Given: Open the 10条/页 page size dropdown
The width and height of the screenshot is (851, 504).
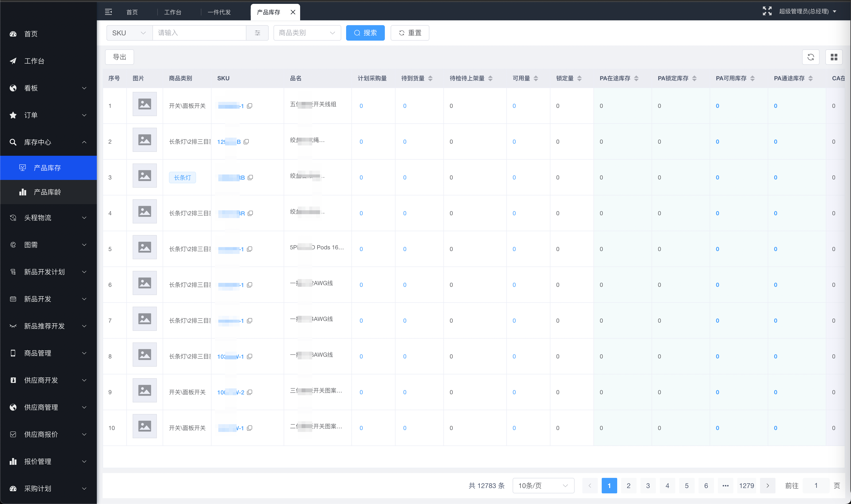Looking at the screenshot, I should coord(543,486).
